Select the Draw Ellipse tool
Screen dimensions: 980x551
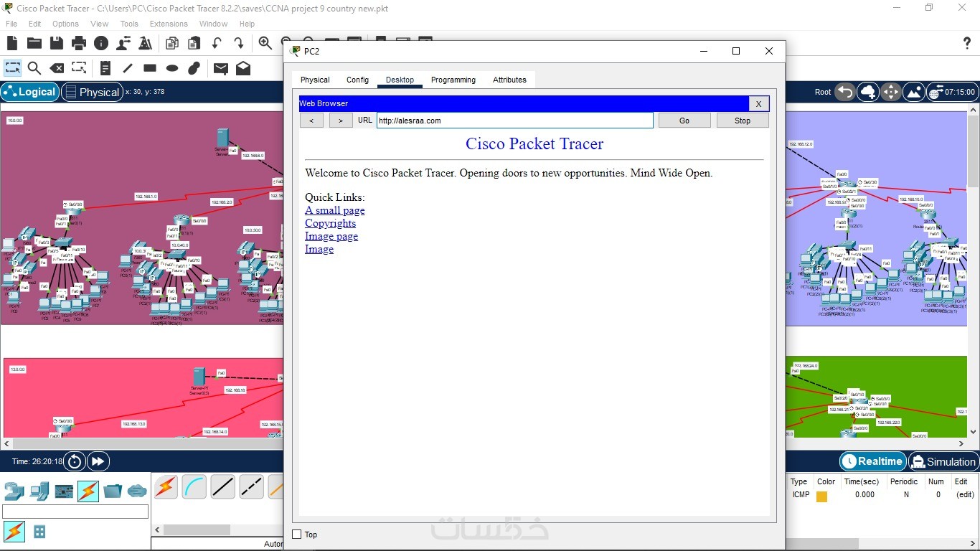pos(172,68)
